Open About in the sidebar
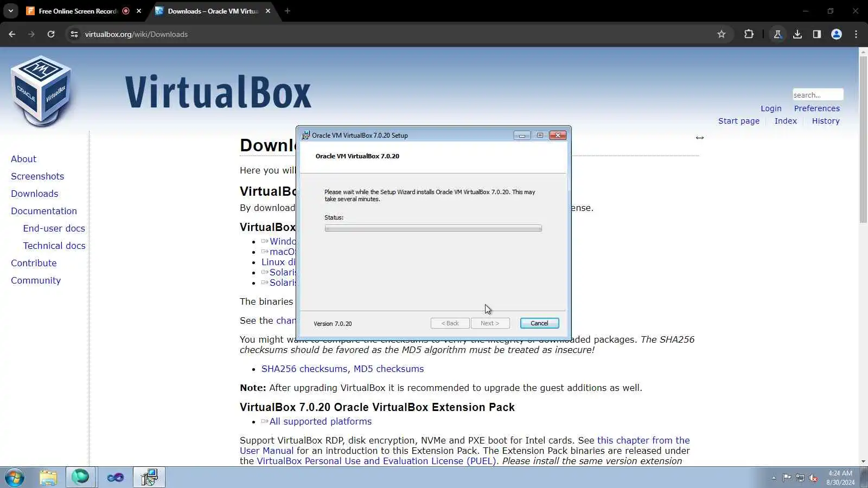868x488 pixels. click(23, 159)
